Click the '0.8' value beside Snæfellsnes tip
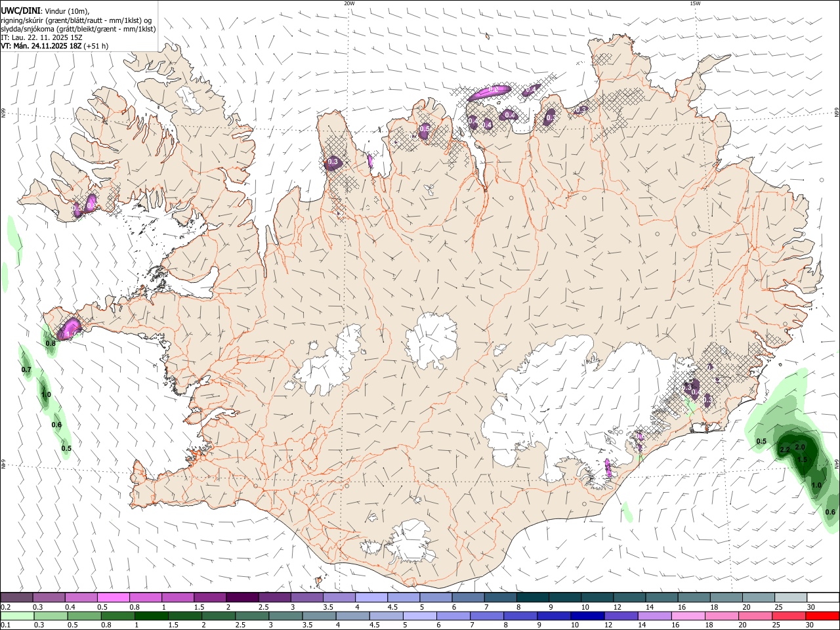This screenshot has width=840, height=630. [51, 343]
